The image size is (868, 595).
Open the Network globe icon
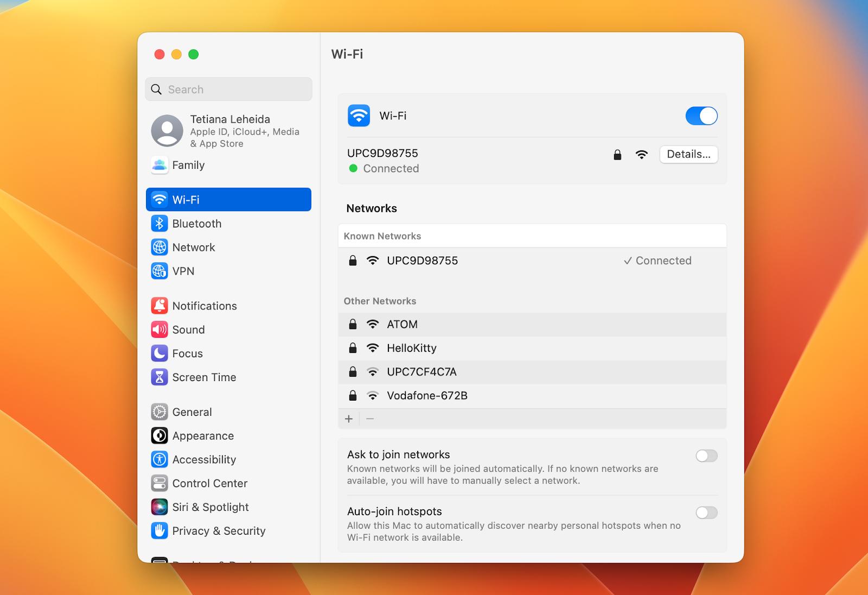[x=159, y=248]
